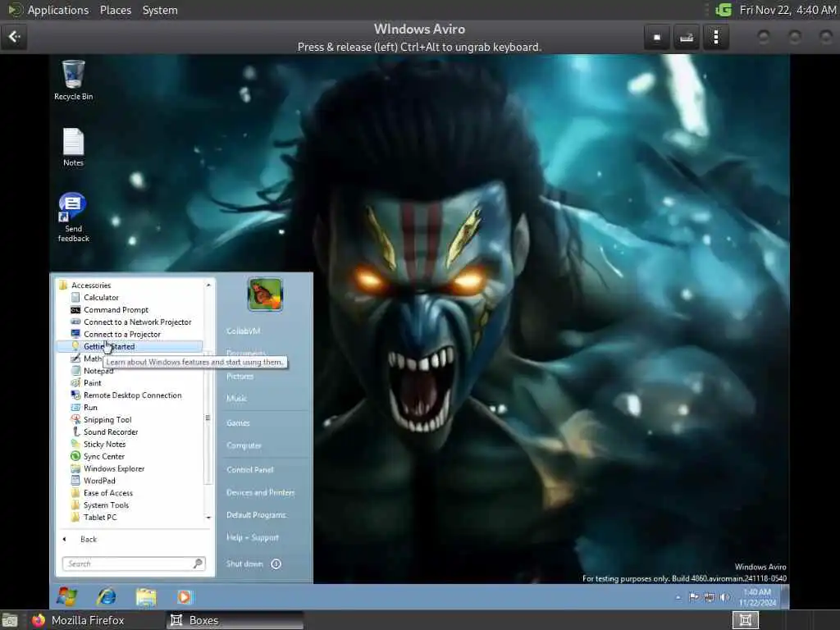
Task: Click the Windows Start orb
Action: coord(67,596)
